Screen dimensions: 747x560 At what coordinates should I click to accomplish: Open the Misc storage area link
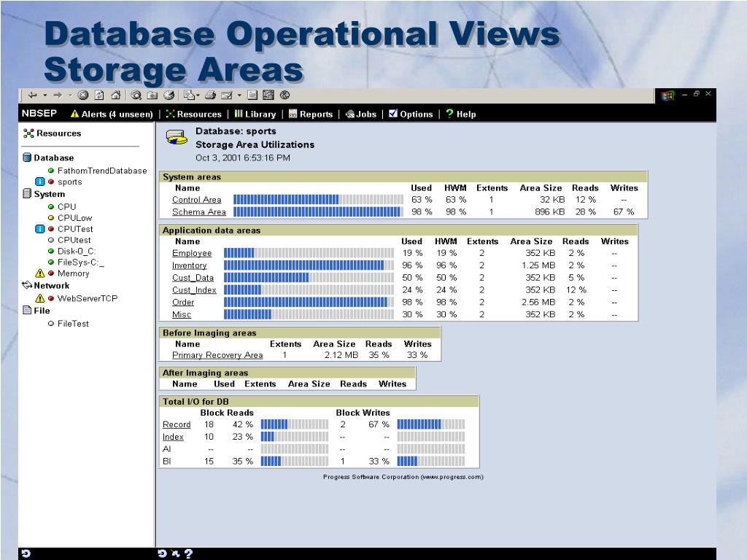[x=182, y=315]
